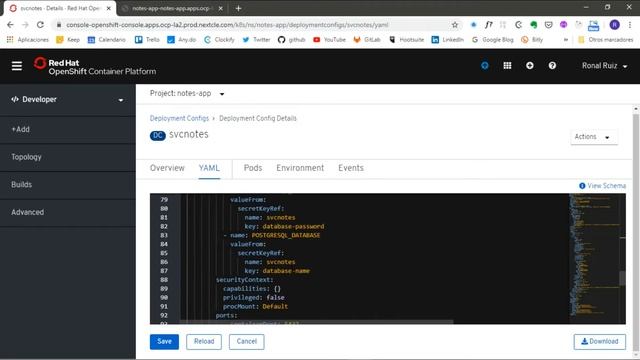Switch to the Overview tab
Image resolution: width=640 pixels, height=360 pixels.
(167, 168)
